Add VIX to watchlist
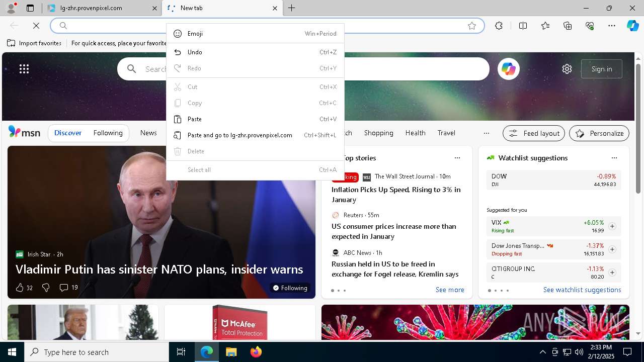Viewport: 644px width, 362px height. coord(612,226)
